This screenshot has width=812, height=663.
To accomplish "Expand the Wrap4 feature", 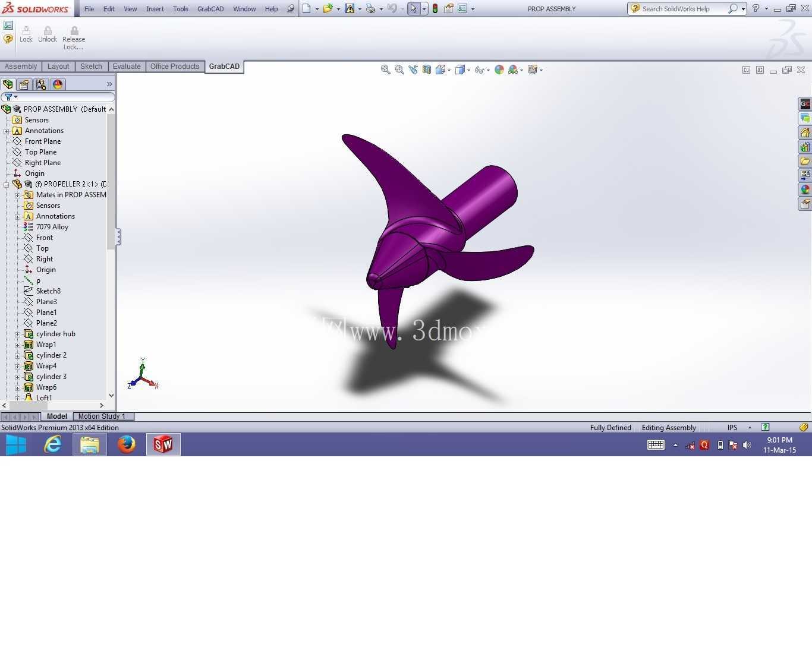I will pos(18,366).
